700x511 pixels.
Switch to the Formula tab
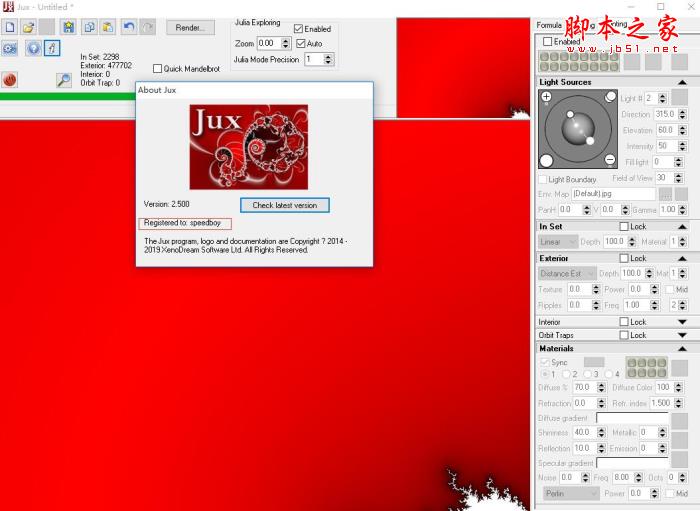pyautogui.click(x=549, y=25)
